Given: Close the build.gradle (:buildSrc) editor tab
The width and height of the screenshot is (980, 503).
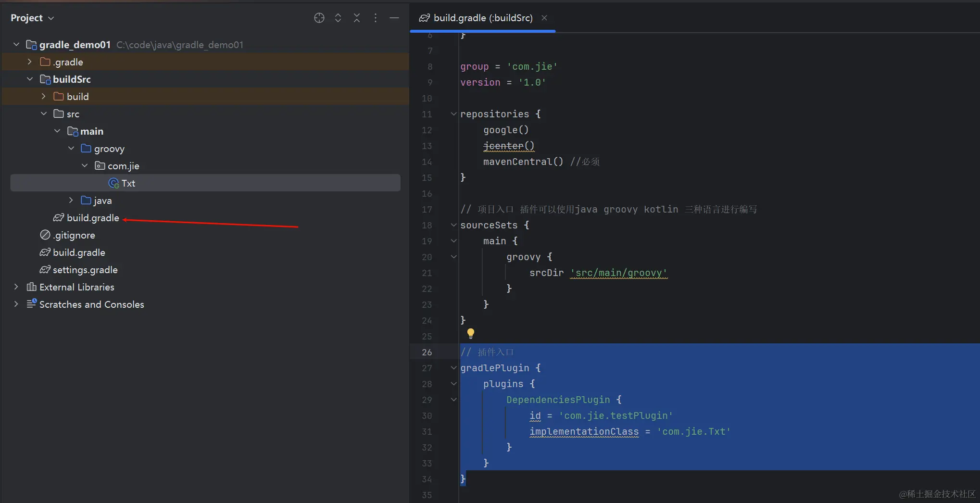Looking at the screenshot, I should click(544, 18).
